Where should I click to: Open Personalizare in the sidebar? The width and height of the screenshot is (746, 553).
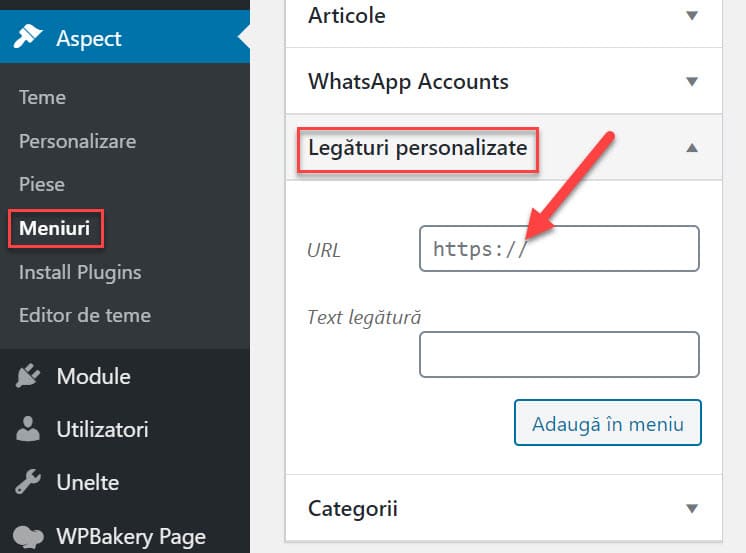pyautogui.click(x=77, y=141)
